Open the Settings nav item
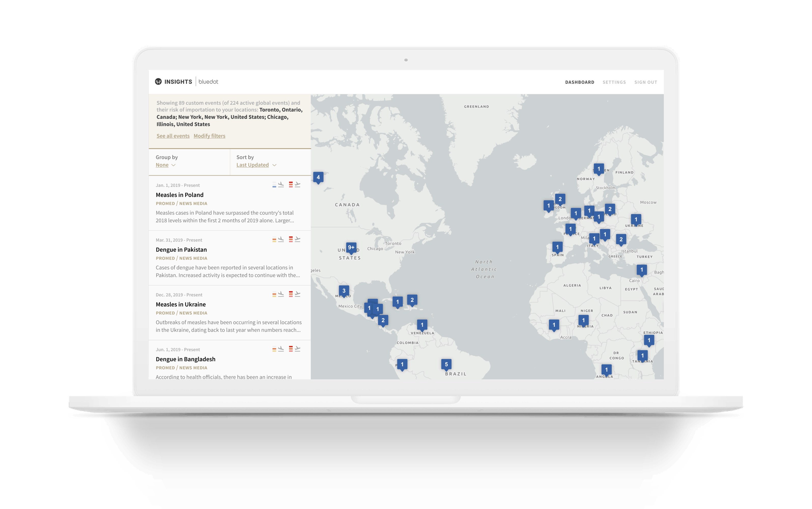Screen dimensions: 812x509 pos(614,82)
